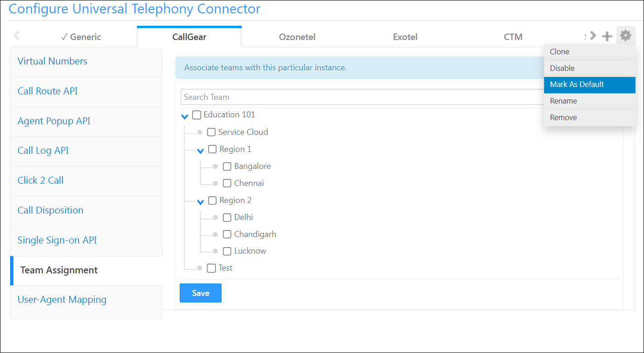Open Virtual Numbers settings

[86, 62]
